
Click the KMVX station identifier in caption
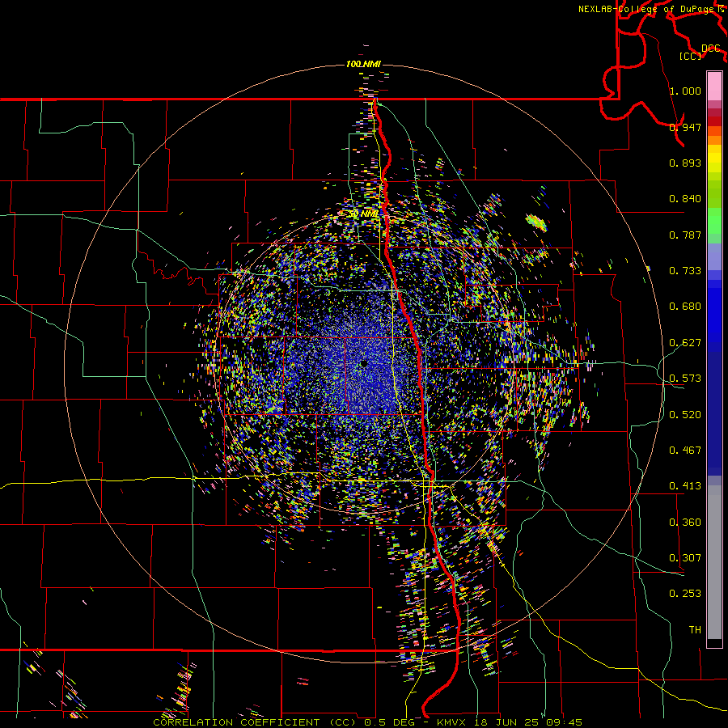point(453,722)
